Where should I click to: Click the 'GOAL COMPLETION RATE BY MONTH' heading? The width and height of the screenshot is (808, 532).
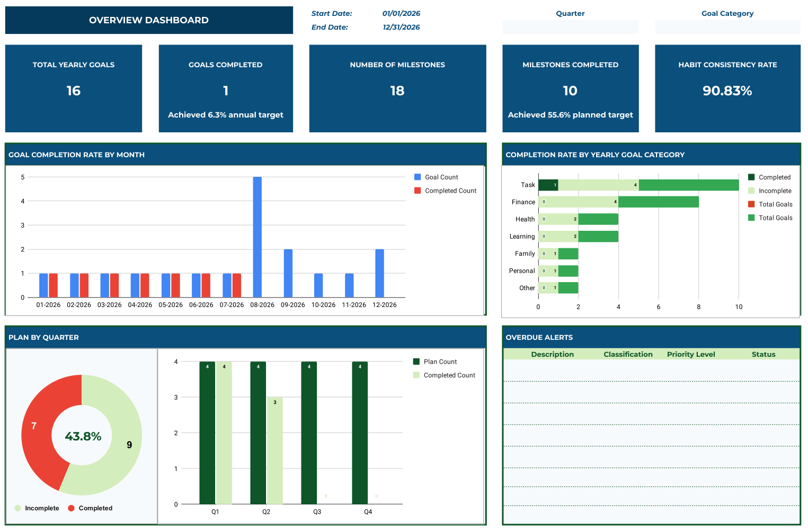click(76, 155)
